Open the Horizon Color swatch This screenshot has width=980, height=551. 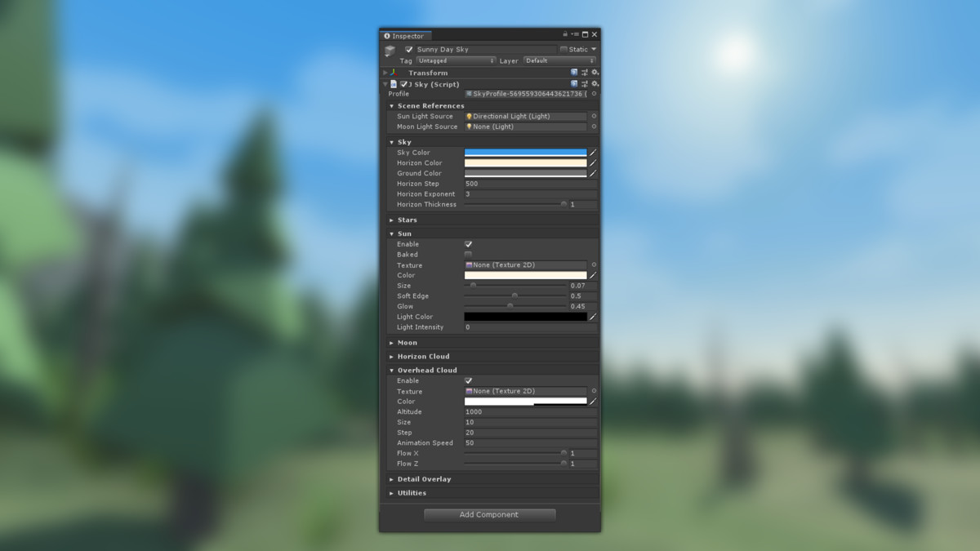[x=526, y=163]
